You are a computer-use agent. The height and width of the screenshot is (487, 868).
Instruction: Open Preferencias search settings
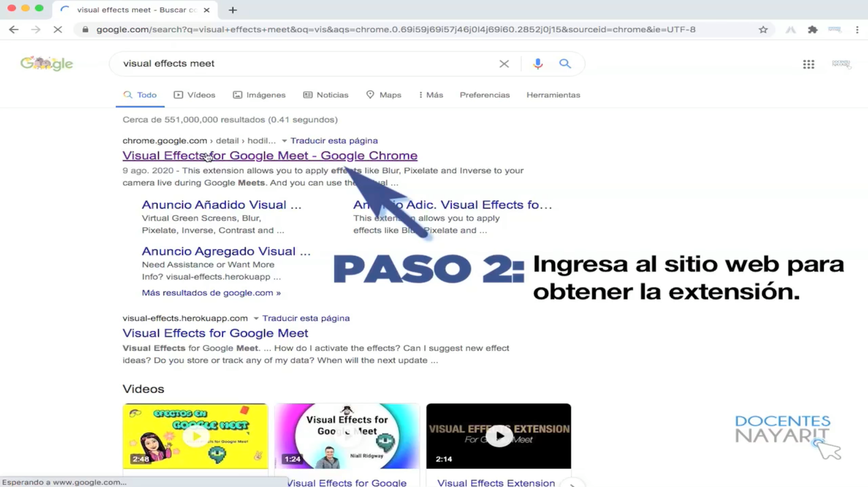485,95
